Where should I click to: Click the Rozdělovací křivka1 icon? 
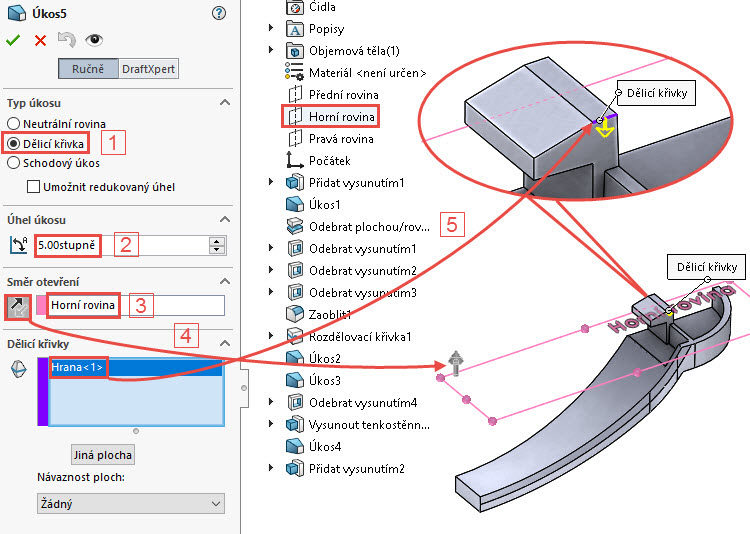tap(295, 336)
